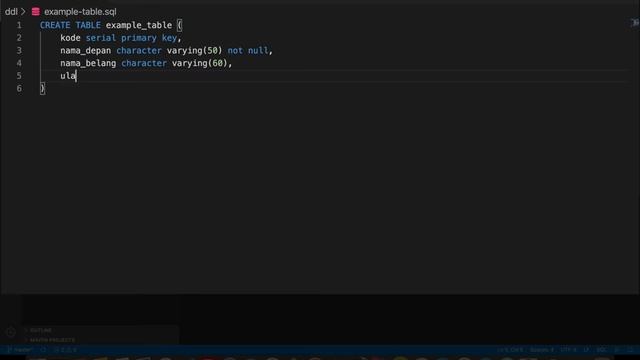The width and height of the screenshot is (640, 360).
Task: Click line number 2 in gutter
Action: tap(19, 38)
